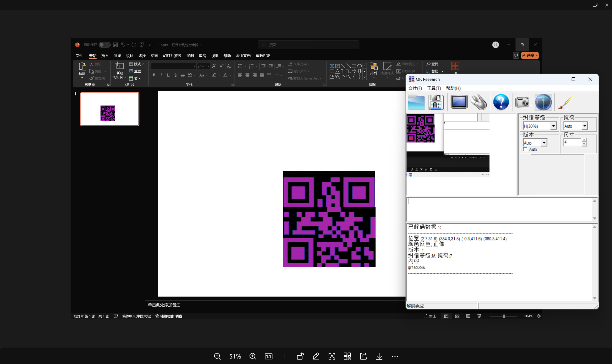
Task: Open the blue question mark help icon
Action: click(501, 102)
